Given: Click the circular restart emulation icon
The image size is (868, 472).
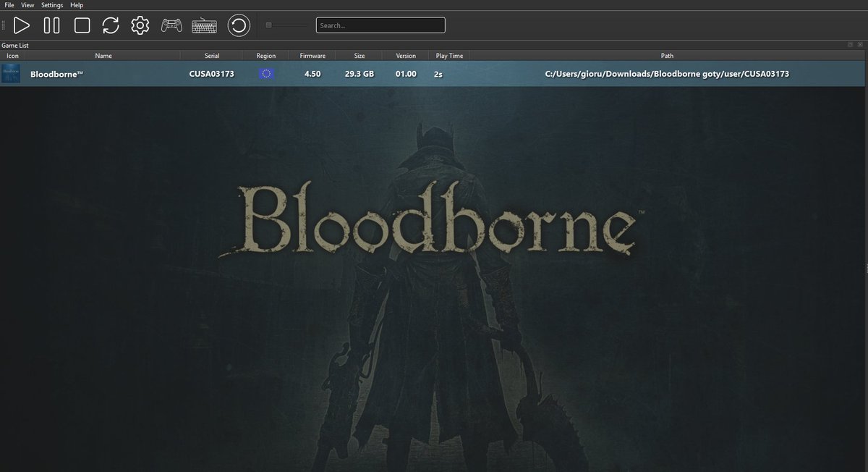Looking at the screenshot, I should coord(239,26).
